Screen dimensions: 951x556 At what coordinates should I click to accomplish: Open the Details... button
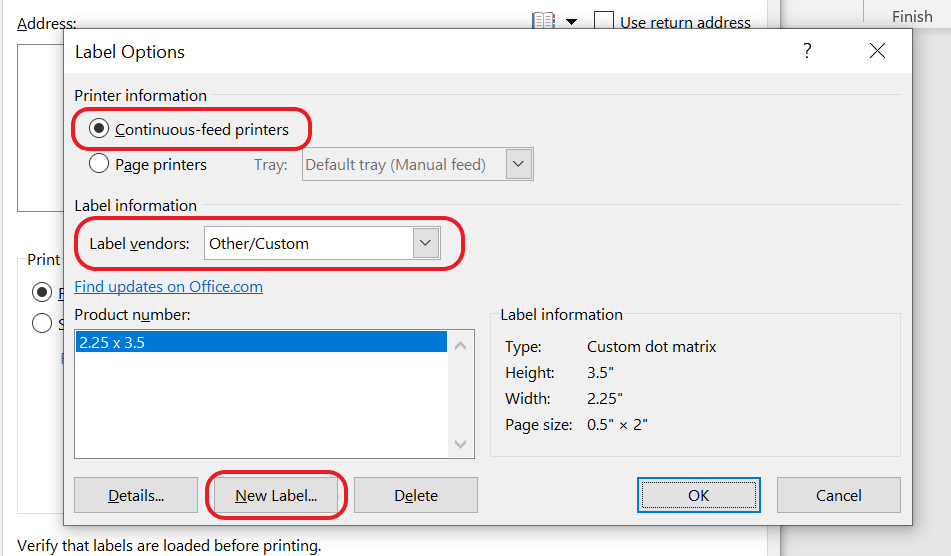[x=134, y=495]
